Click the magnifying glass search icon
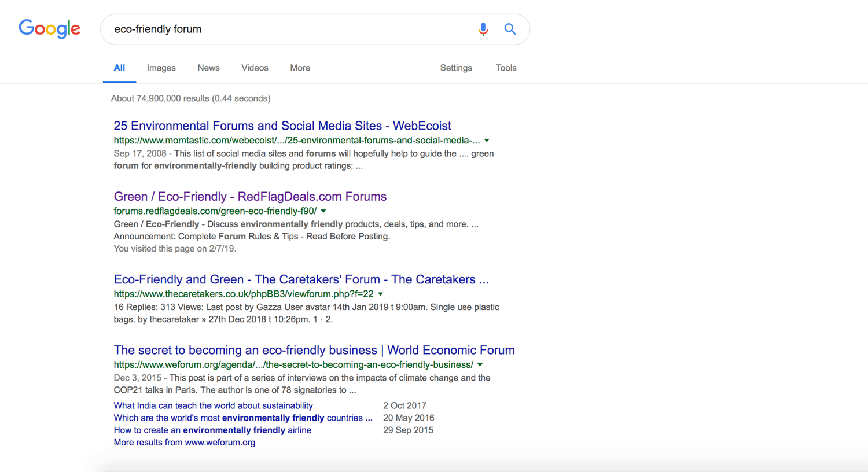 [x=510, y=29]
